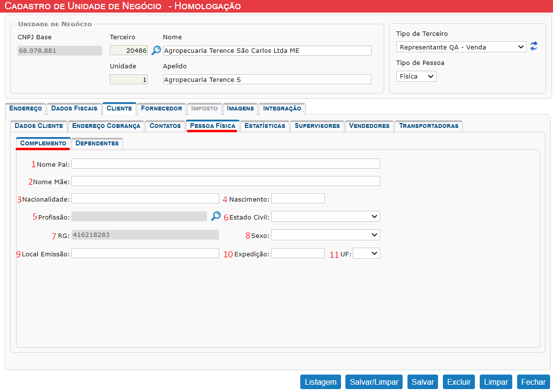The height and width of the screenshot is (392, 553).
Task: Select the Endereço Cobrança sub-tab
Action: point(106,126)
